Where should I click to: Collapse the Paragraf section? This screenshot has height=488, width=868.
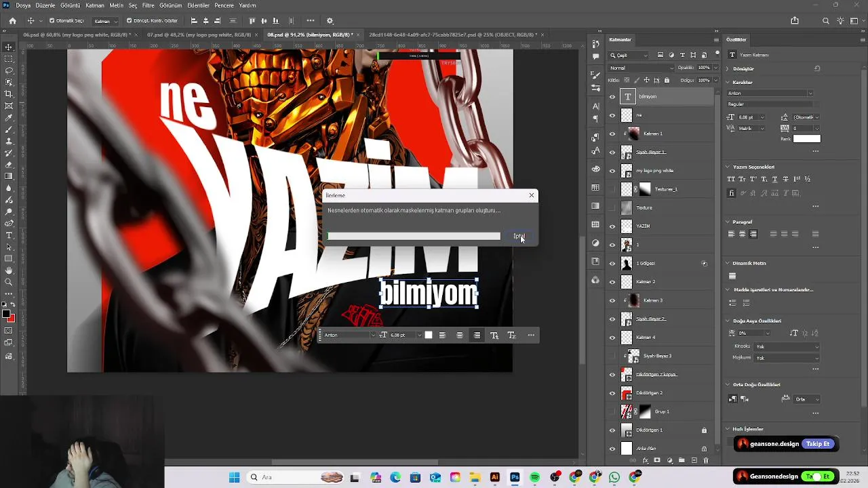[728, 222]
